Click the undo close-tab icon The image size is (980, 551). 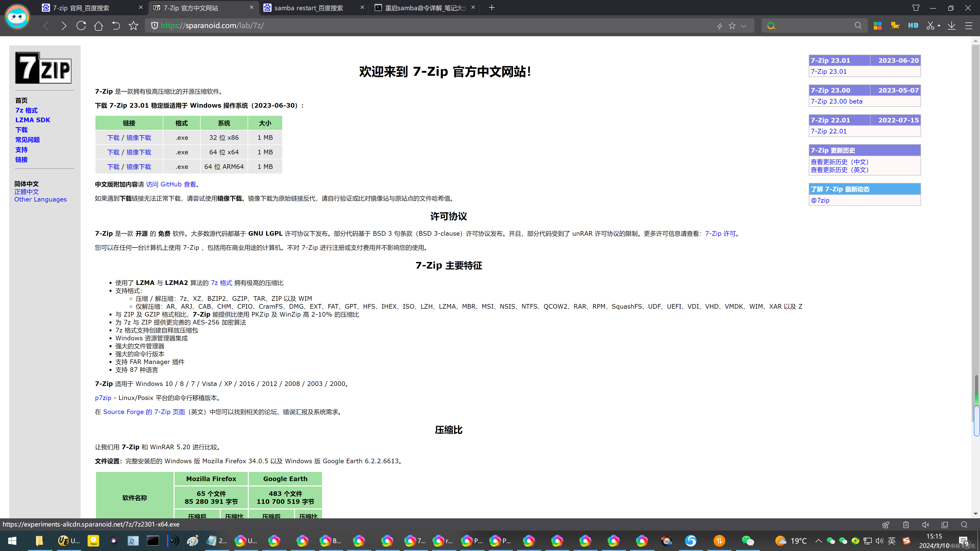coord(116,26)
